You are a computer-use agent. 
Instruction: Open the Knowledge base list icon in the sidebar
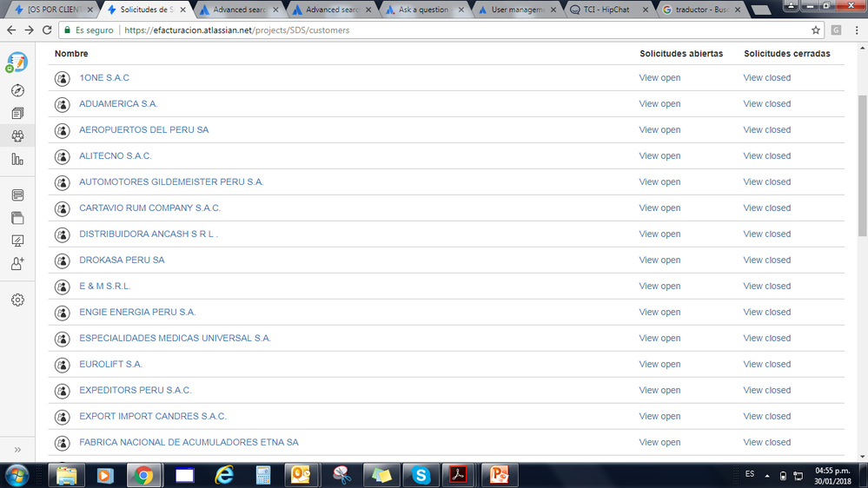[x=17, y=195]
